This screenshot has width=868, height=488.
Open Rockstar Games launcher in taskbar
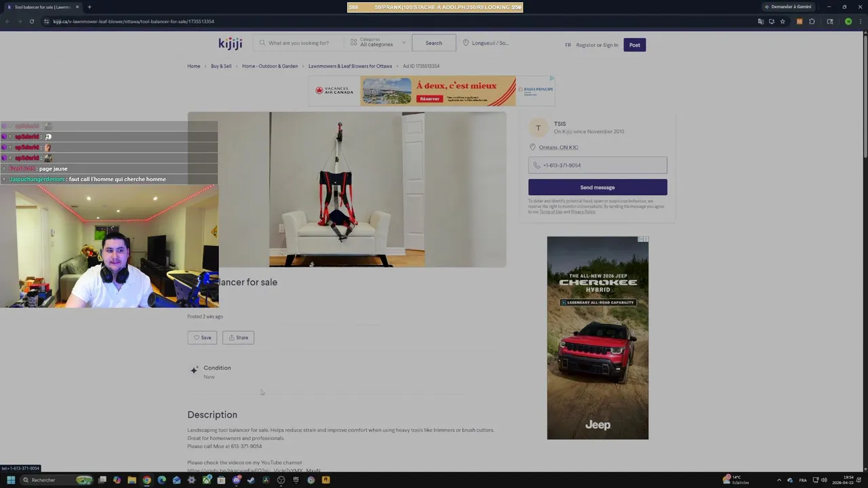coord(325,480)
